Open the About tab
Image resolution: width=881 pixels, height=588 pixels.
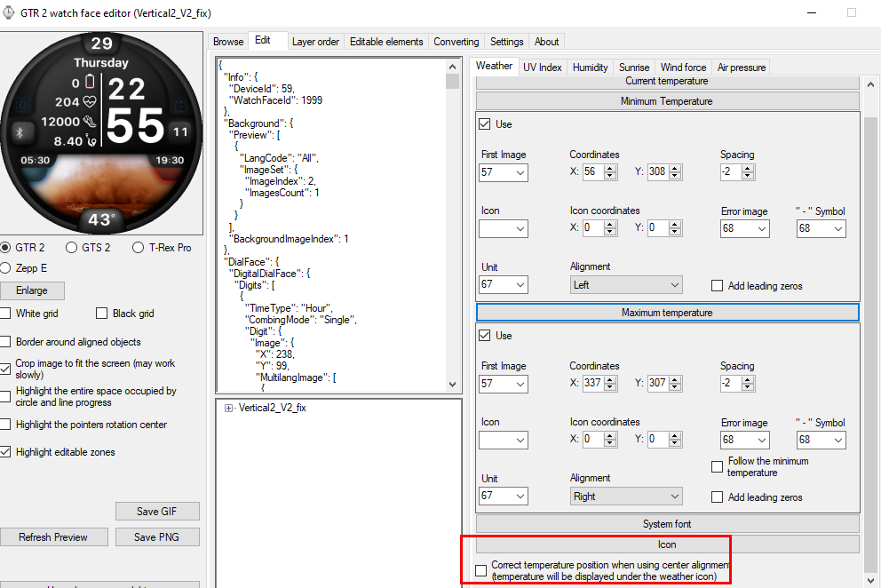click(546, 42)
